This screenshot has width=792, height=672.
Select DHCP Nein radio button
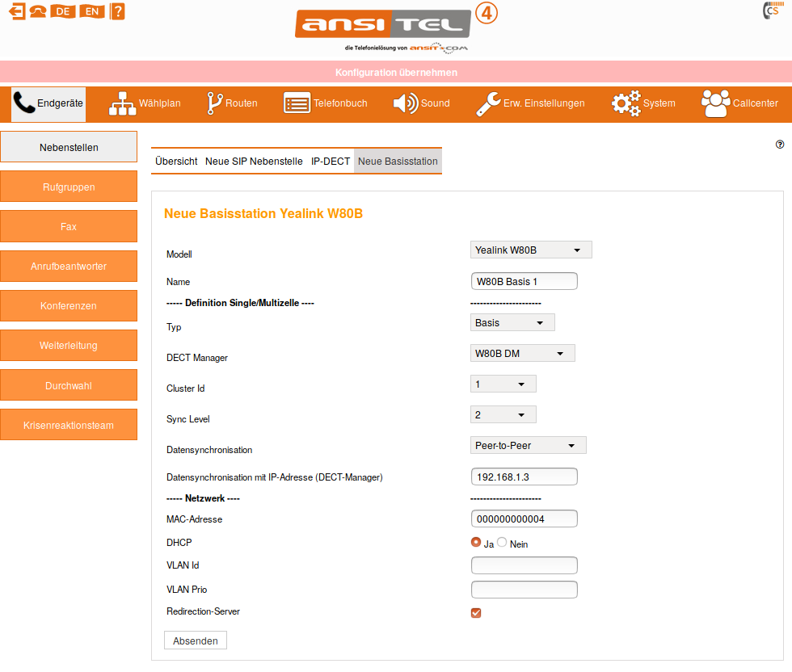click(x=502, y=543)
